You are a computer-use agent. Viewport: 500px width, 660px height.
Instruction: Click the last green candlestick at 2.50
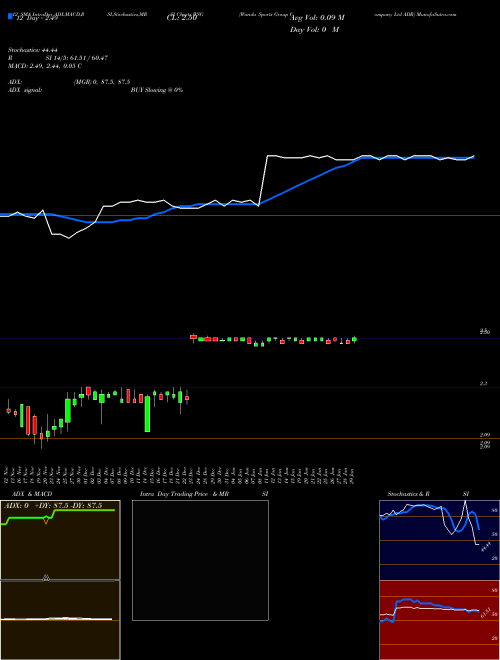click(354, 339)
